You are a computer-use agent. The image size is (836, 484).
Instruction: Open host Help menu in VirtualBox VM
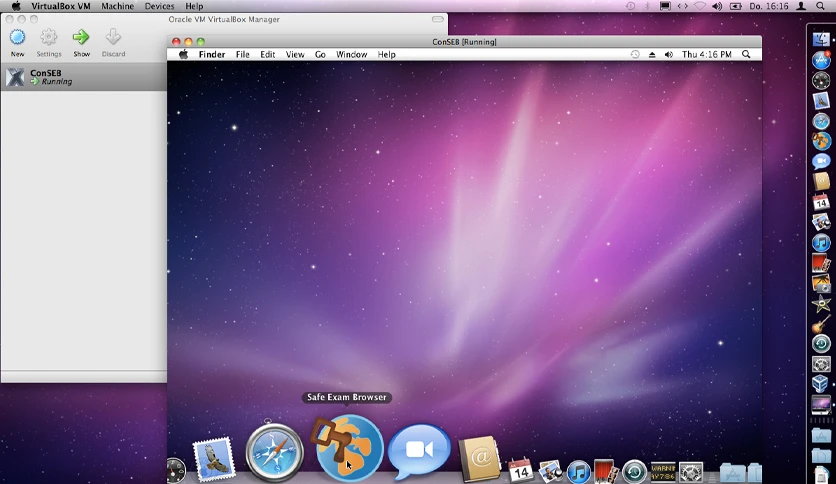[x=194, y=6]
